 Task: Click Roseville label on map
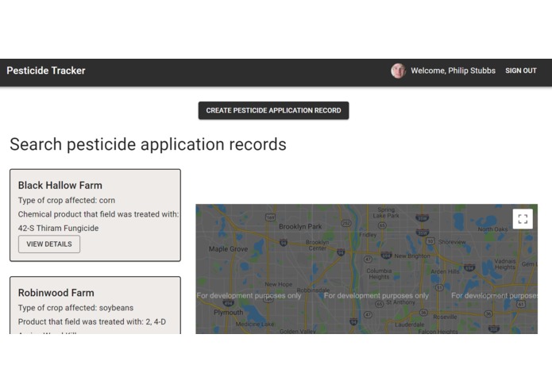[x=445, y=317]
